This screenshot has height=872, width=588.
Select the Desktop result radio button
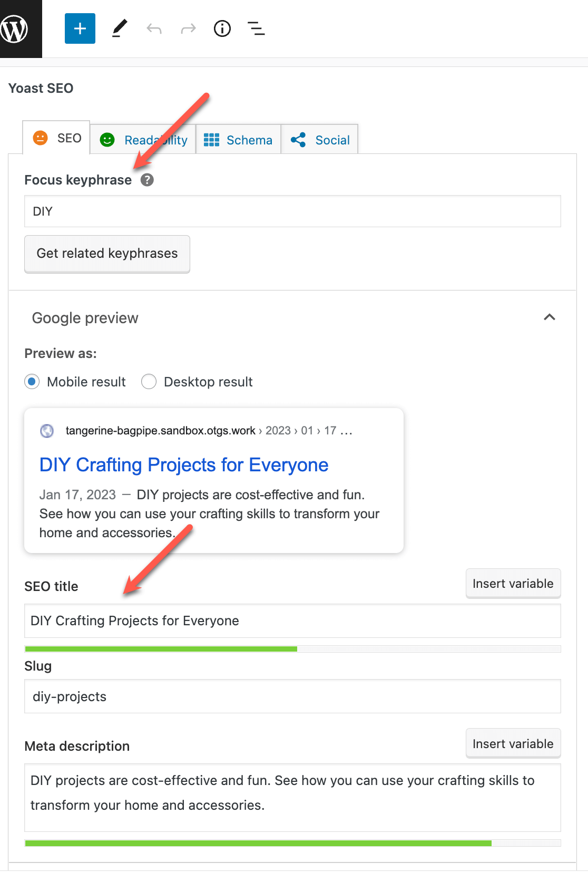point(149,382)
